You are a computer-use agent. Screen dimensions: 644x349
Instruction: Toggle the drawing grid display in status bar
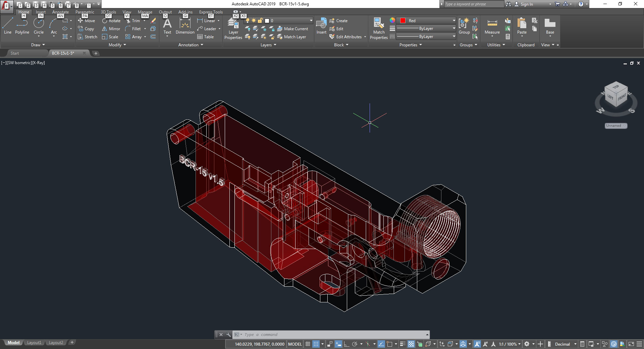[308, 344]
